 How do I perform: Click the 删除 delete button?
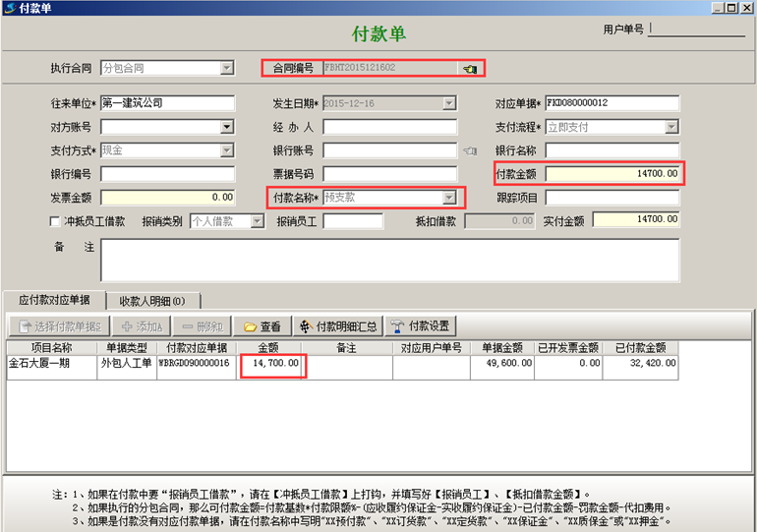[x=202, y=326]
